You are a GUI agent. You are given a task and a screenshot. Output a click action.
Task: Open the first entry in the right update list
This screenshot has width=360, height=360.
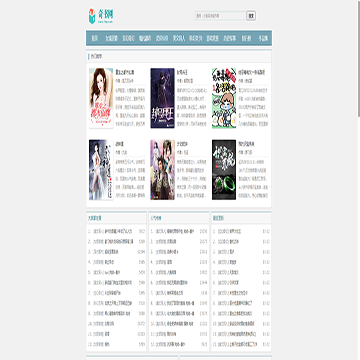point(229,231)
